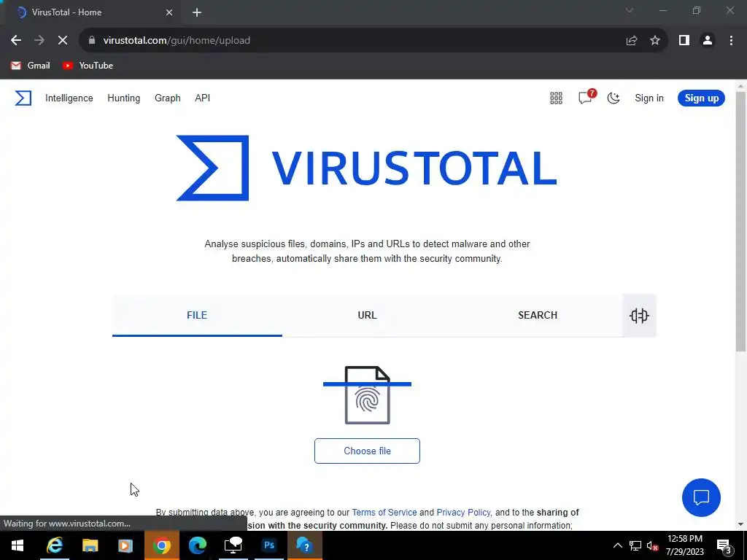Screen dimensions: 747x560
Task: Open the Chrome three-dot menu
Action: coord(731,41)
